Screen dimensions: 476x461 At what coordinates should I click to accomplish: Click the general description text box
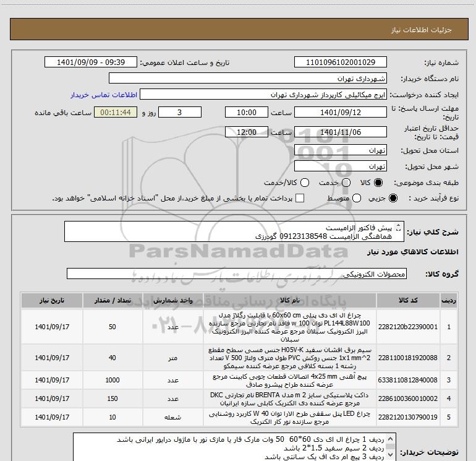coord(234,231)
